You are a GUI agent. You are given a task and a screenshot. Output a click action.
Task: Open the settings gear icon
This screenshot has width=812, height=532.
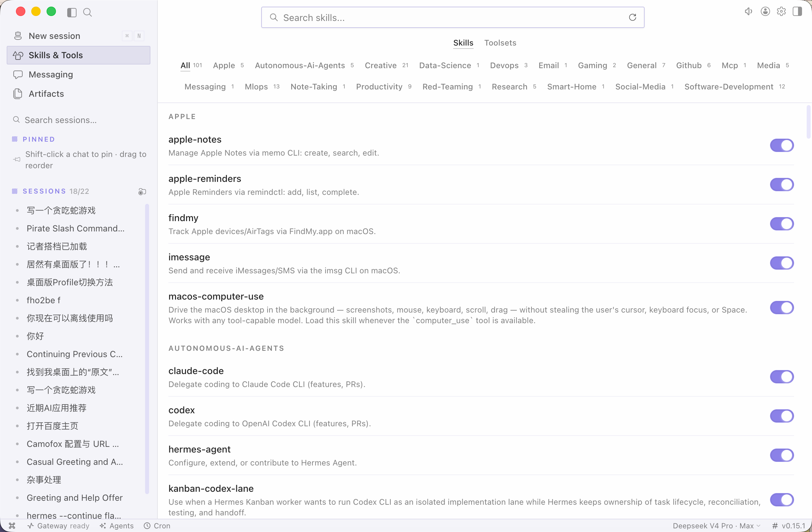pos(781,12)
